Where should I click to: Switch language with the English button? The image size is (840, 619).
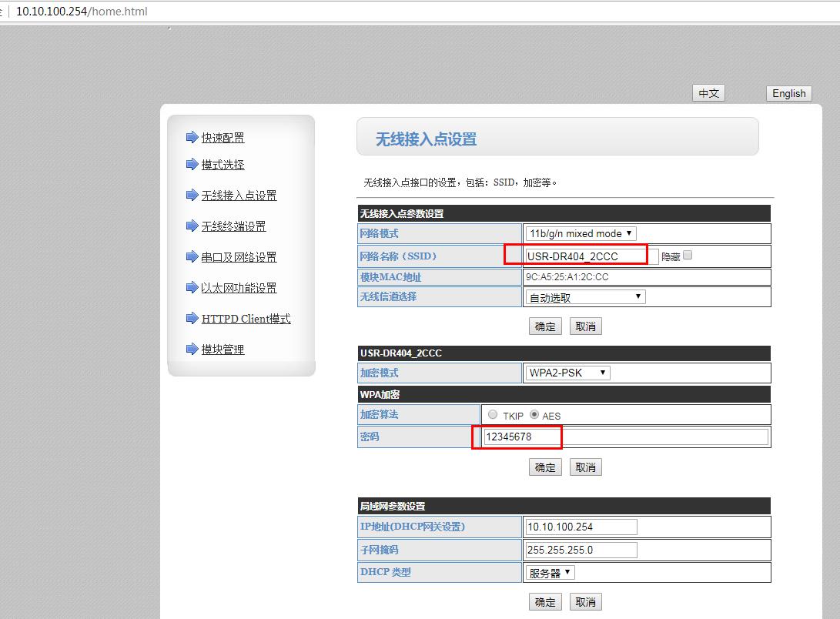tap(788, 93)
